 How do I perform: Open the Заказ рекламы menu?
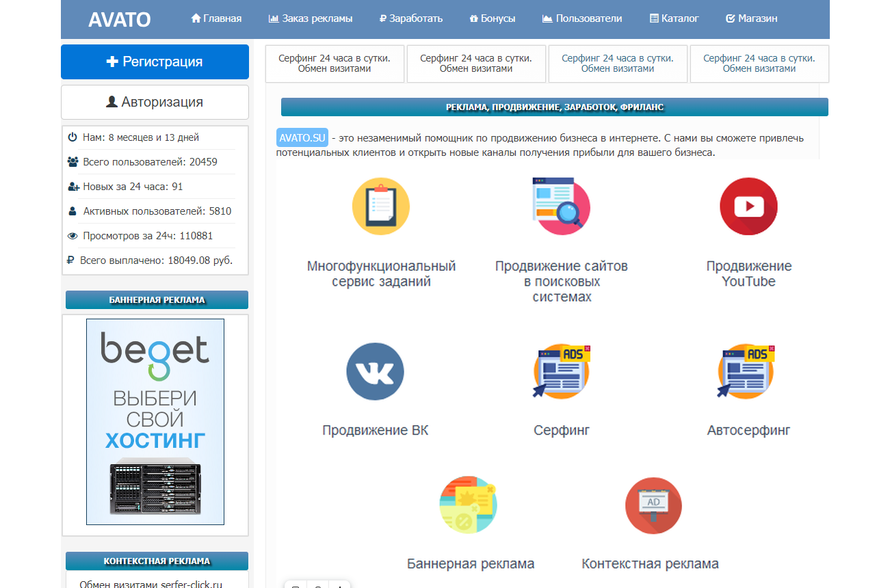pyautogui.click(x=311, y=18)
